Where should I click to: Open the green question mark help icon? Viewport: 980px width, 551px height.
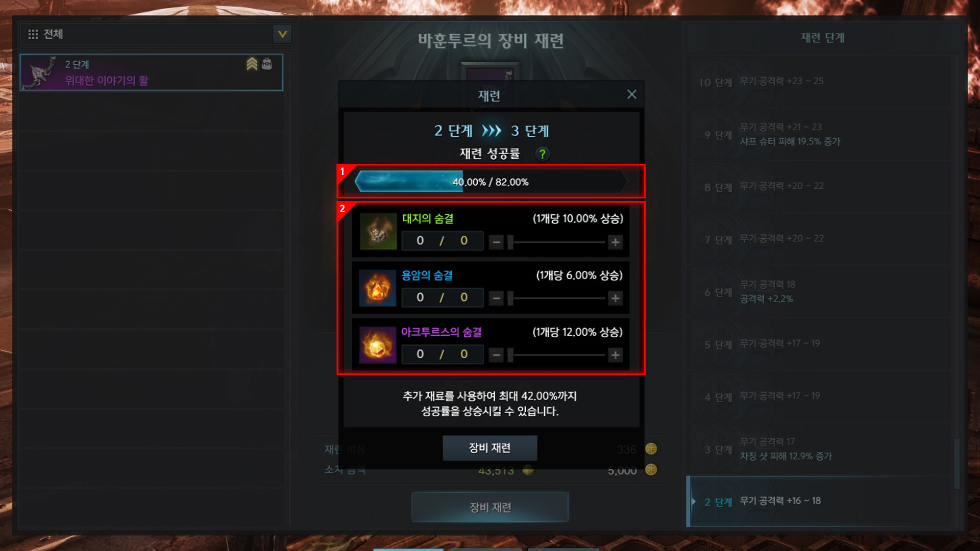pyautogui.click(x=542, y=154)
